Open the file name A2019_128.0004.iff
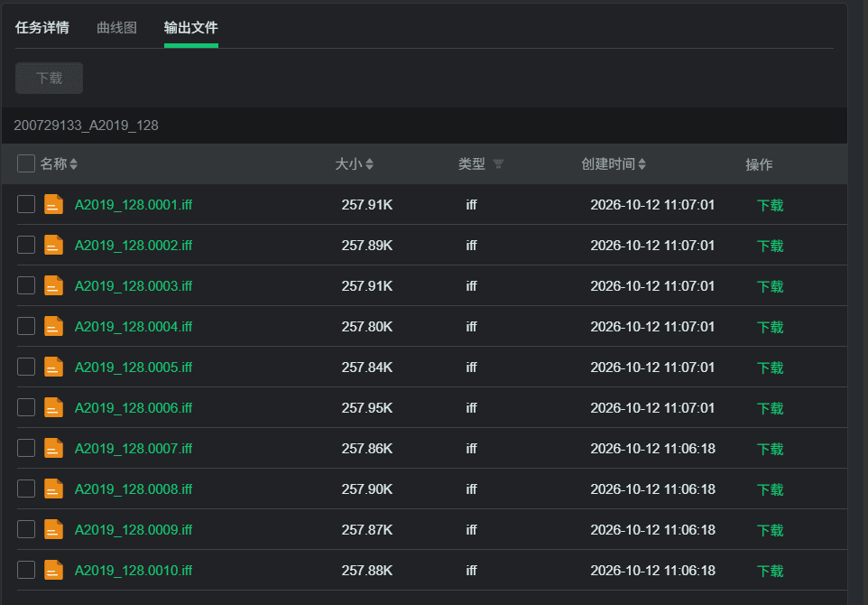The width and height of the screenshot is (868, 605). [134, 326]
